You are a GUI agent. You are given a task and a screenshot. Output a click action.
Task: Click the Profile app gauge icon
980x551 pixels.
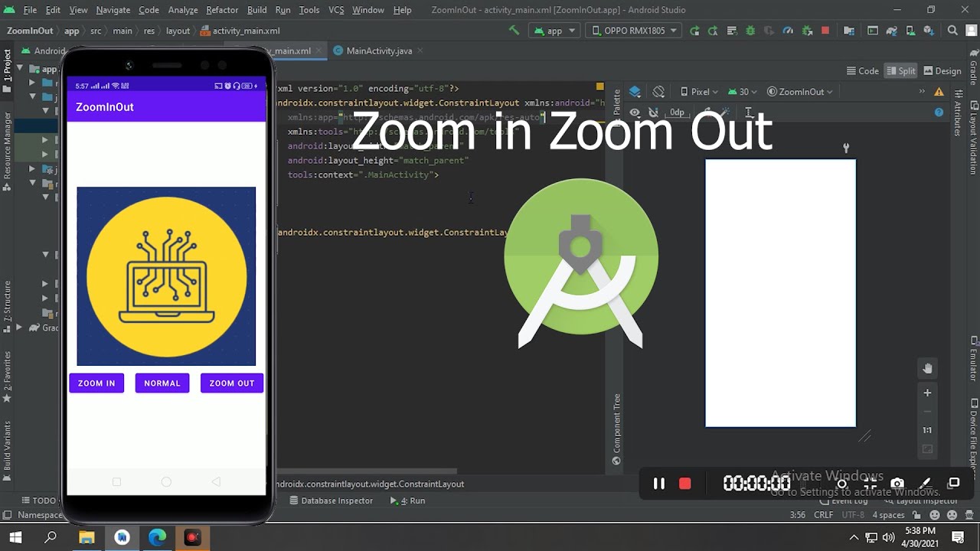pyautogui.click(x=789, y=31)
